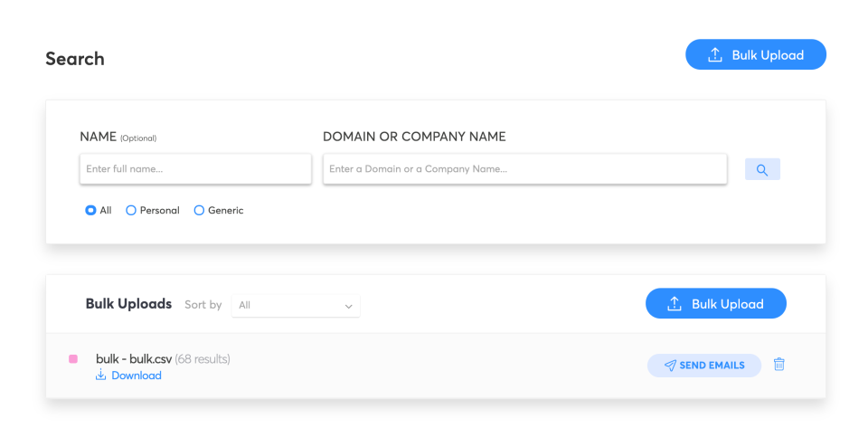The width and height of the screenshot is (868, 447).
Task: Open the Download link for bulk.csv
Action: tap(136, 376)
